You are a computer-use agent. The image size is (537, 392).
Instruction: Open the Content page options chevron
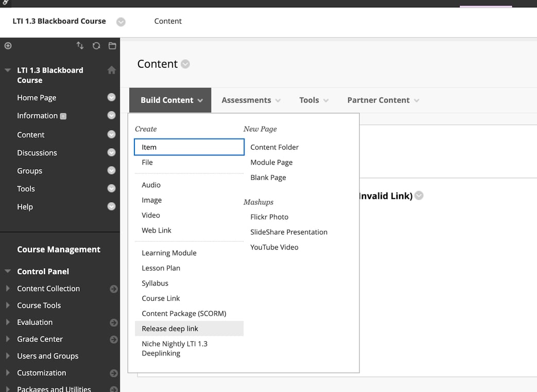pos(186,64)
